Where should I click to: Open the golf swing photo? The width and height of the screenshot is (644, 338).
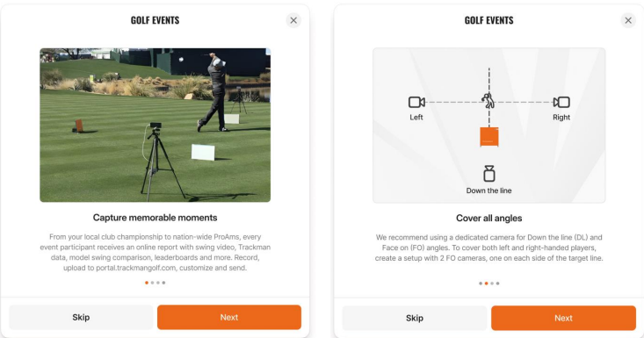[x=155, y=125]
